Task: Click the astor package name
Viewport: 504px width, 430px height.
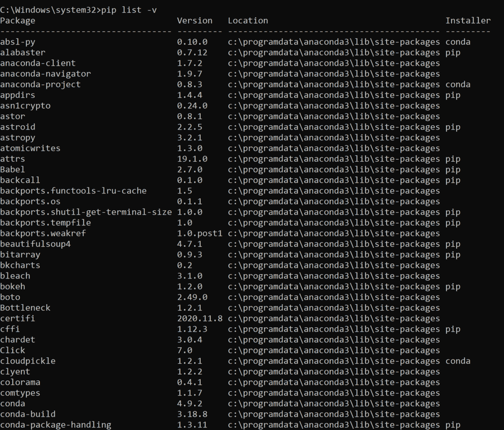Action: coord(12,116)
